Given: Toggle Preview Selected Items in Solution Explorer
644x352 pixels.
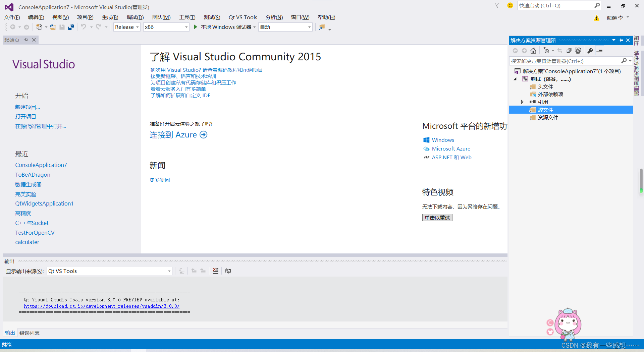Looking at the screenshot, I should click(600, 51).
